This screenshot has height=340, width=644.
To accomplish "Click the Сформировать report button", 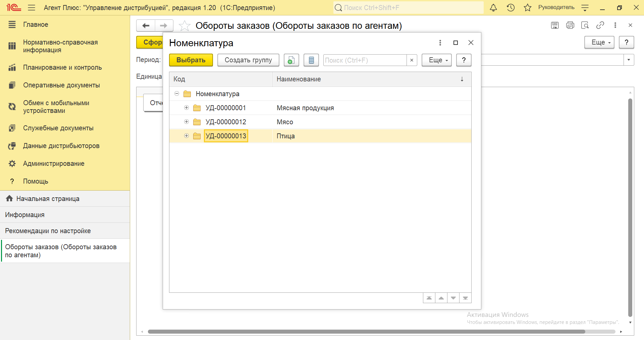I will click(x=150, y=42).
